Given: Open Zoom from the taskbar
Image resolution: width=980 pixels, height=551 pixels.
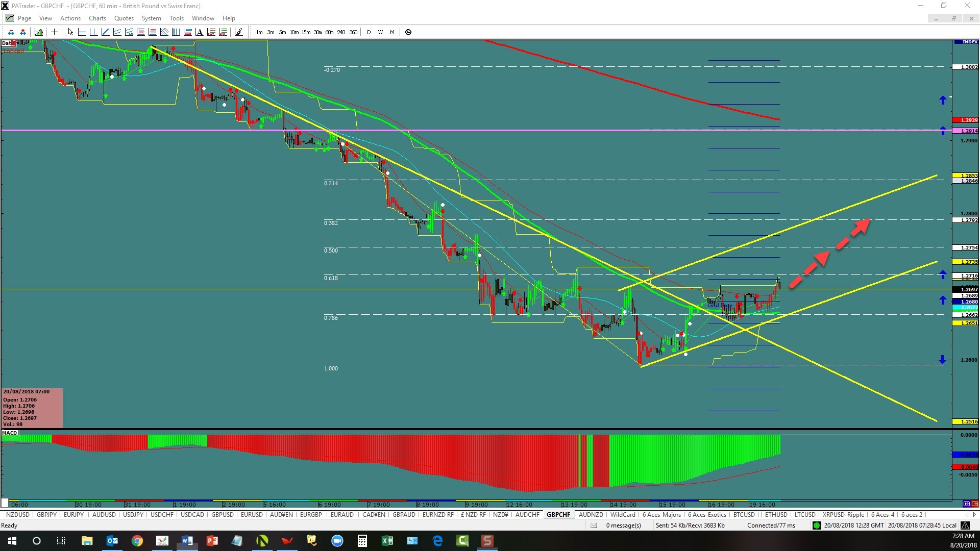Looking at the screenshot, I should click(x=337, y=541).
